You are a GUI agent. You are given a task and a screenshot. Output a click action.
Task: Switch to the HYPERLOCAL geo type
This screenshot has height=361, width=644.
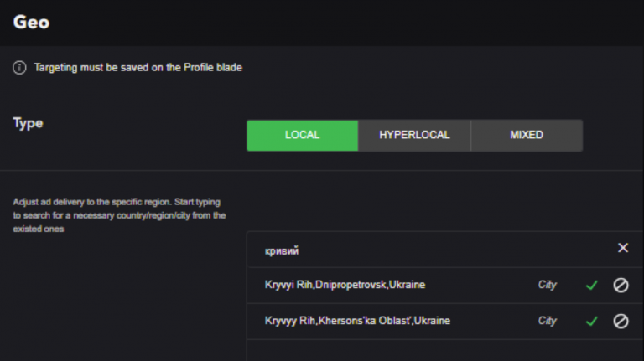click(414, 136)
